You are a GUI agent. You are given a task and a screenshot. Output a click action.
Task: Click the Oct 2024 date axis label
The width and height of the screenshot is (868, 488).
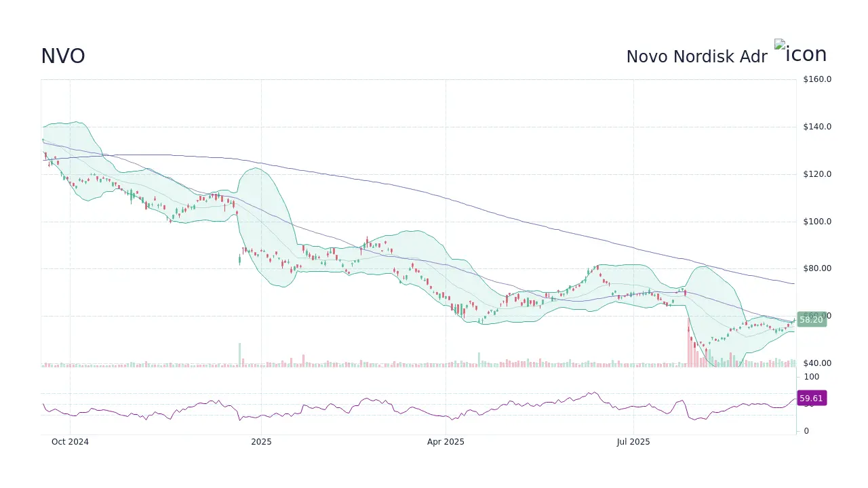click(x=70, y=442)
